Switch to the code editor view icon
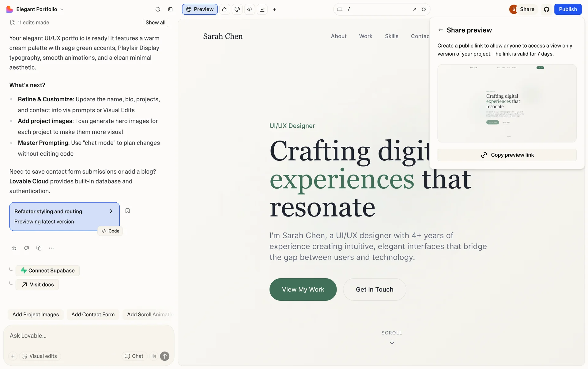 click(250, 9)
